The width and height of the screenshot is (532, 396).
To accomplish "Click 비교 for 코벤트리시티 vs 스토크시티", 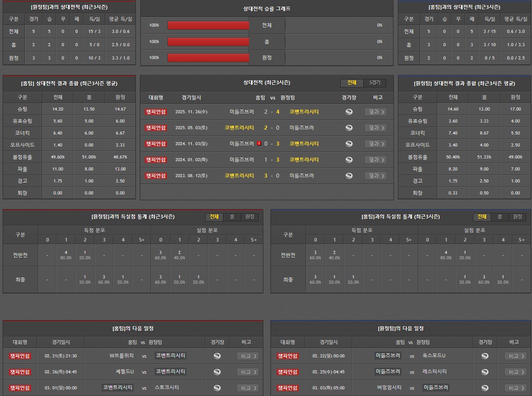I will (247, 388).
